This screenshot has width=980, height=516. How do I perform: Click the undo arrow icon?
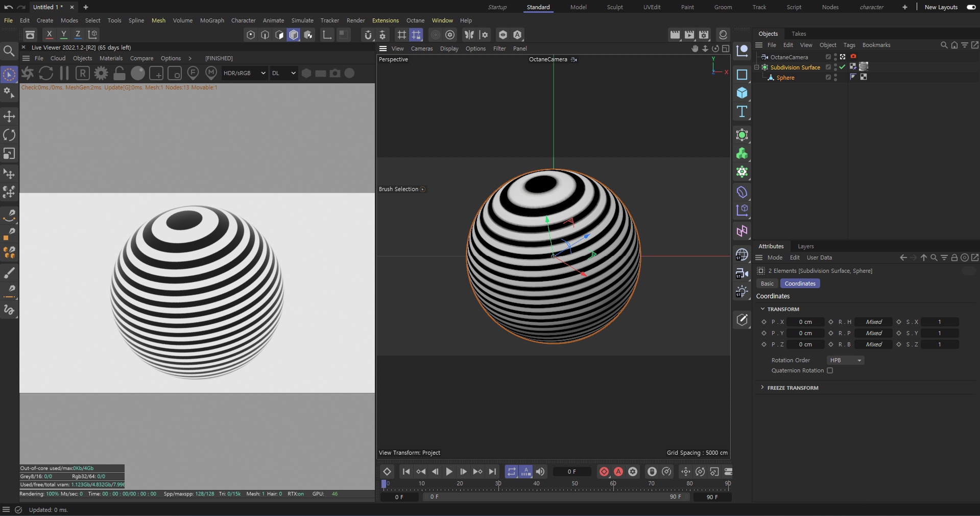tap(9, 7)
